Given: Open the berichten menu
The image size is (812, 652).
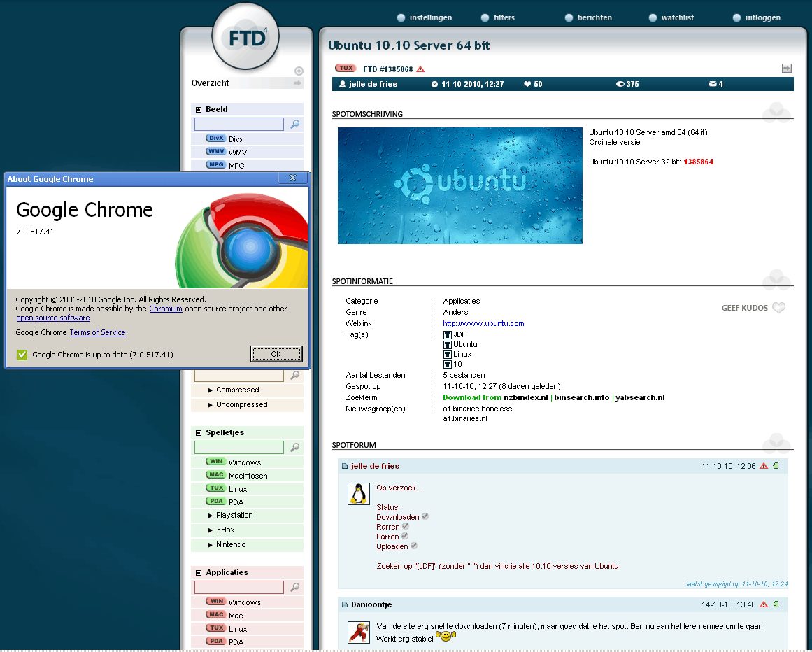Looking at the screenshot, I should point(588,17).
